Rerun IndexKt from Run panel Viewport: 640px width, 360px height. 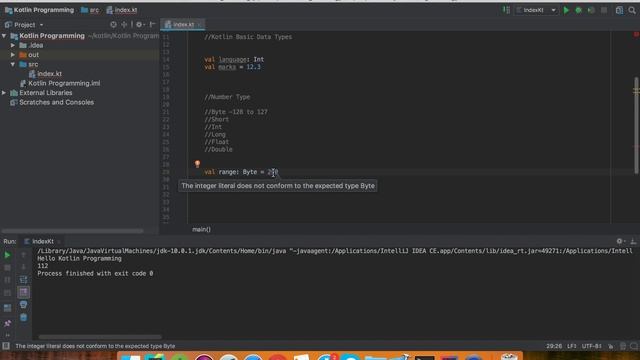point(7,255)
